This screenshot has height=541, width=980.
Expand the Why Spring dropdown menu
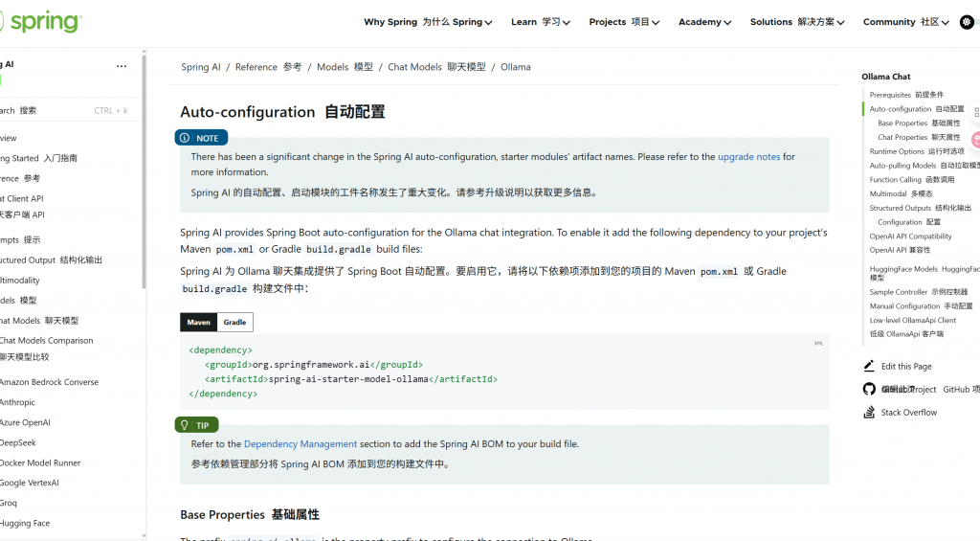[x=428, y=22]
